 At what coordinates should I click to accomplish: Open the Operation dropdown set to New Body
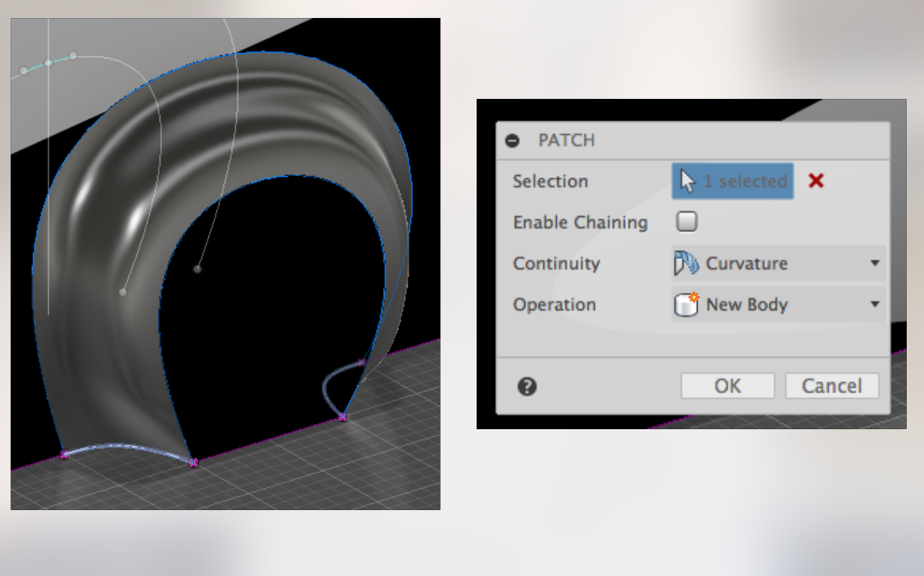779,305
